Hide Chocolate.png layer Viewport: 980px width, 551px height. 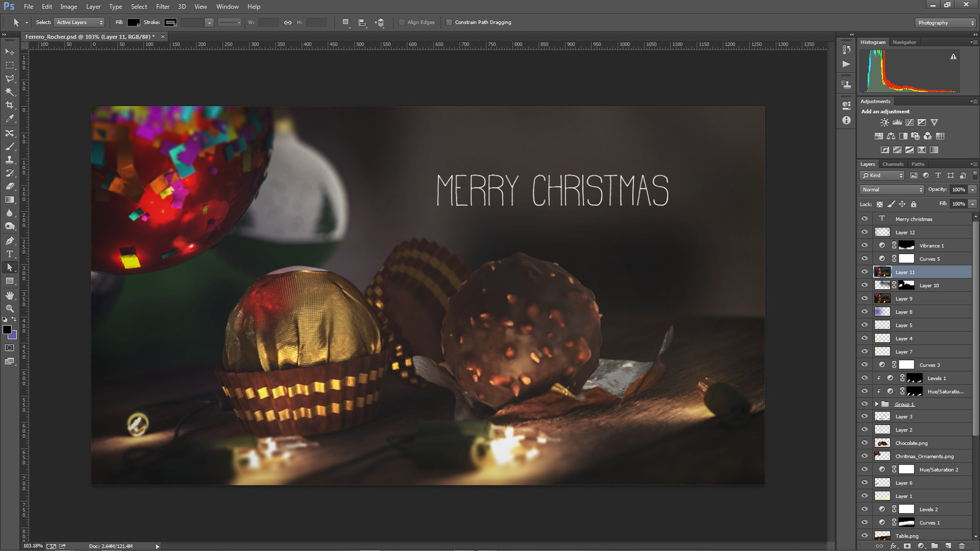[x=865, y=443]
